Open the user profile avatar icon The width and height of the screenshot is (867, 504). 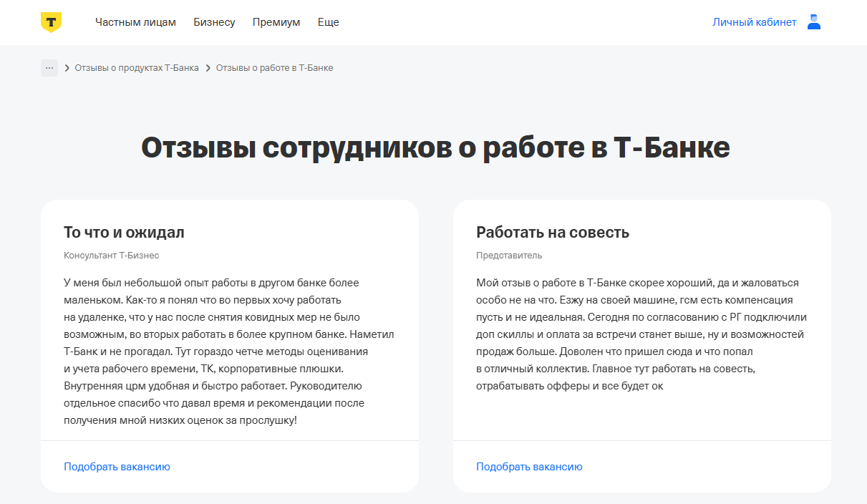tap(813, 22)
